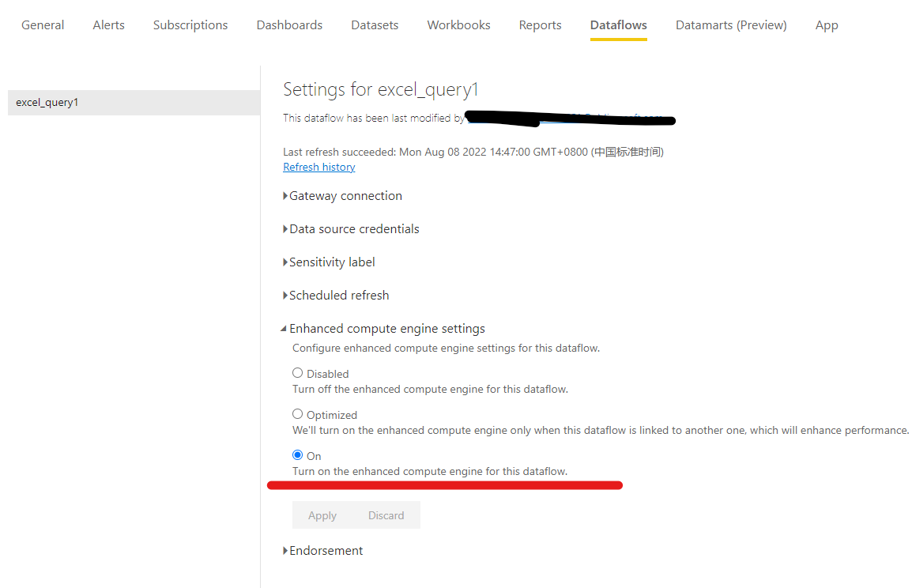The height and width of the screenshot is (588, 912).
Task: Expand the Sensitivity label section
Action: point(329,262)
